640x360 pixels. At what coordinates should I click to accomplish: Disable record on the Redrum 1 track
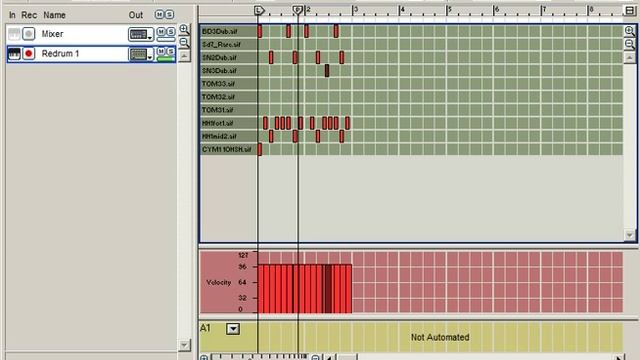[29, 53]
